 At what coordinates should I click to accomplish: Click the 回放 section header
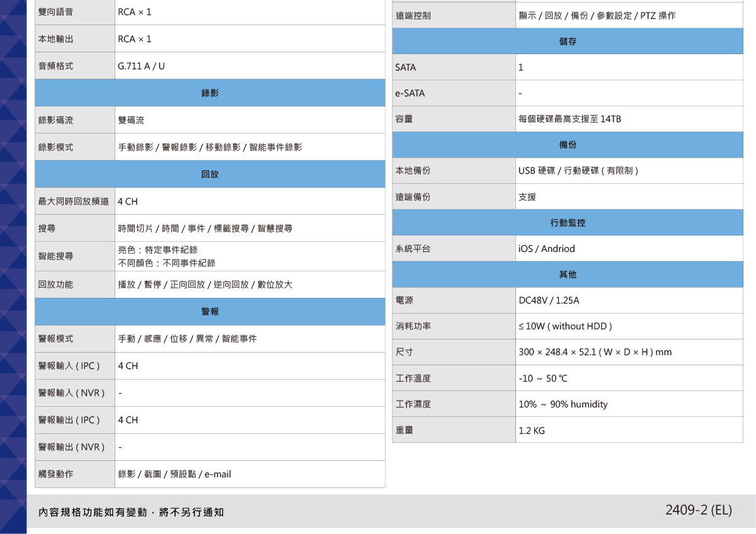tap(210, 174)
